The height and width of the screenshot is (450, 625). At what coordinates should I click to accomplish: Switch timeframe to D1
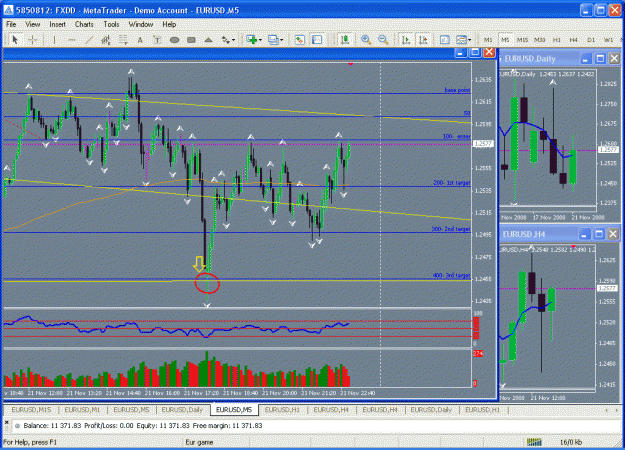pyautogui.click(x=591, y=40)
